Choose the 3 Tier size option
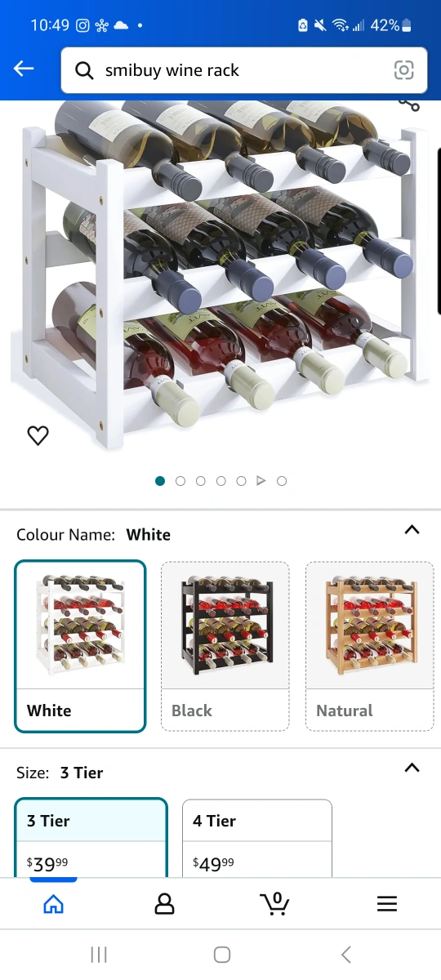The image size is (441, 980). point(91,839)
